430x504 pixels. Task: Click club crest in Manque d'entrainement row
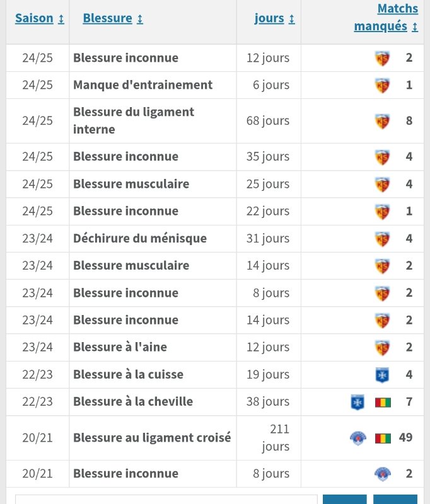382,85
